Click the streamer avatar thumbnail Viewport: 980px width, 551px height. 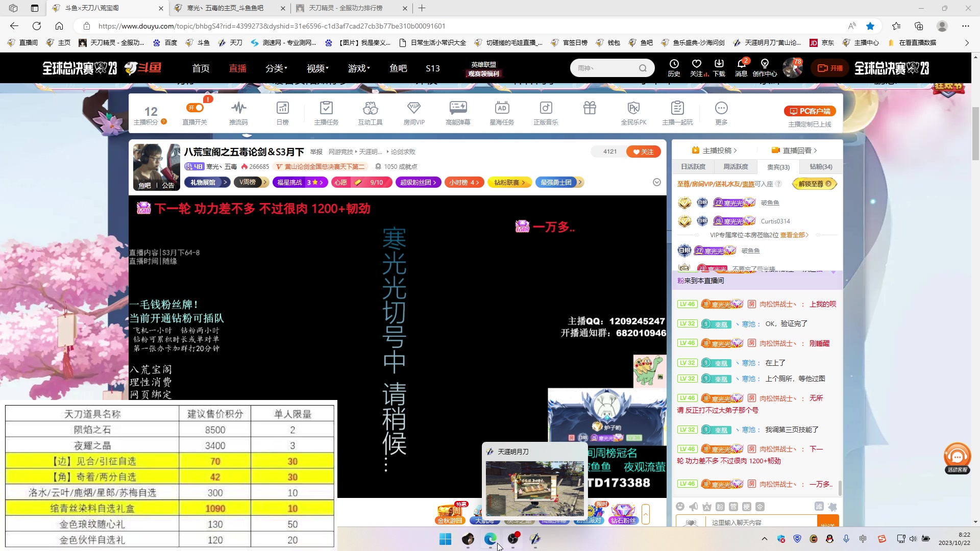coord(157,167)
